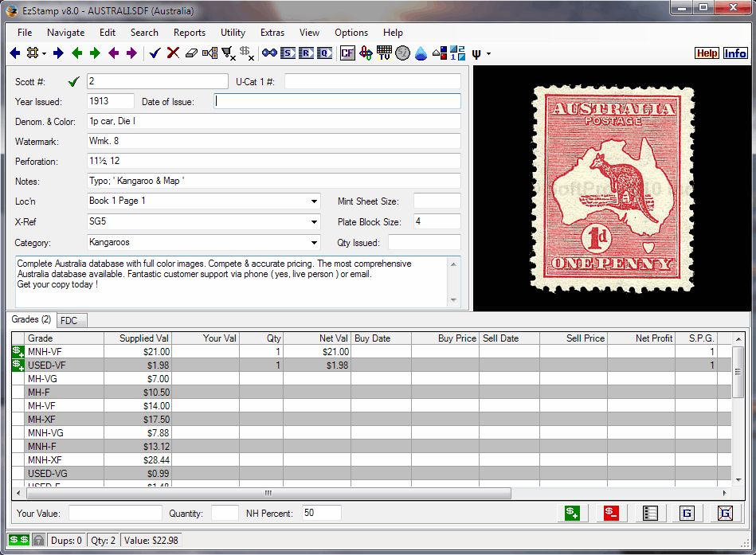Click the coloured rings toolbar icon
Viewport: 756px width, 555px height.
(366, 53)
